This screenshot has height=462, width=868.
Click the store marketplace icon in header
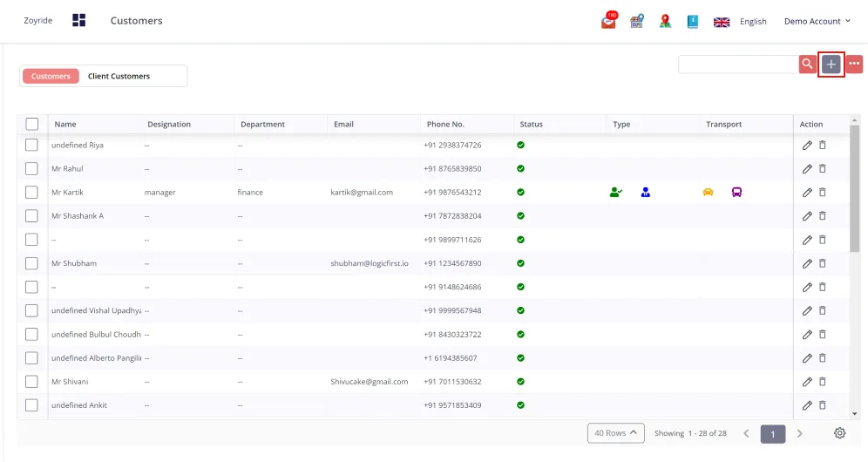point(636,21)
